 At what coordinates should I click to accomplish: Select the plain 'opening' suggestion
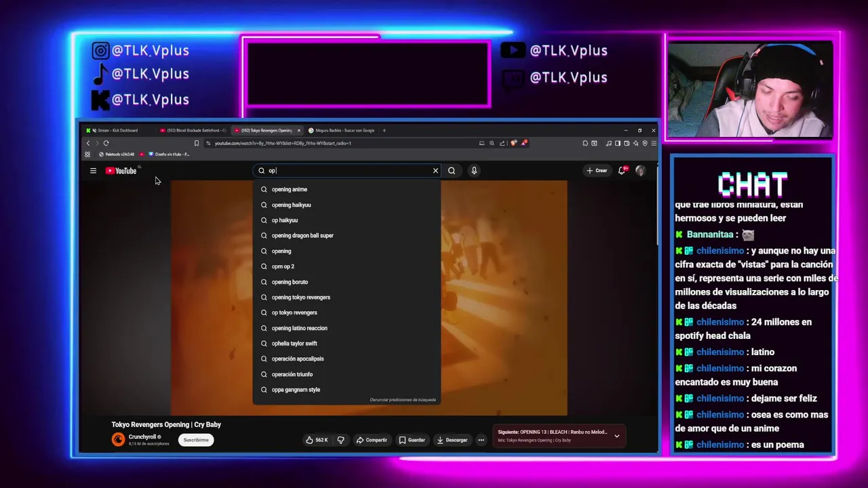tap(347, 251)
